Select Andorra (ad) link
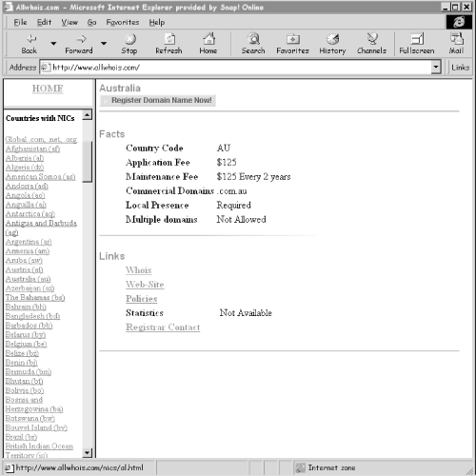 pyautogui.click(x=27, y=186)
